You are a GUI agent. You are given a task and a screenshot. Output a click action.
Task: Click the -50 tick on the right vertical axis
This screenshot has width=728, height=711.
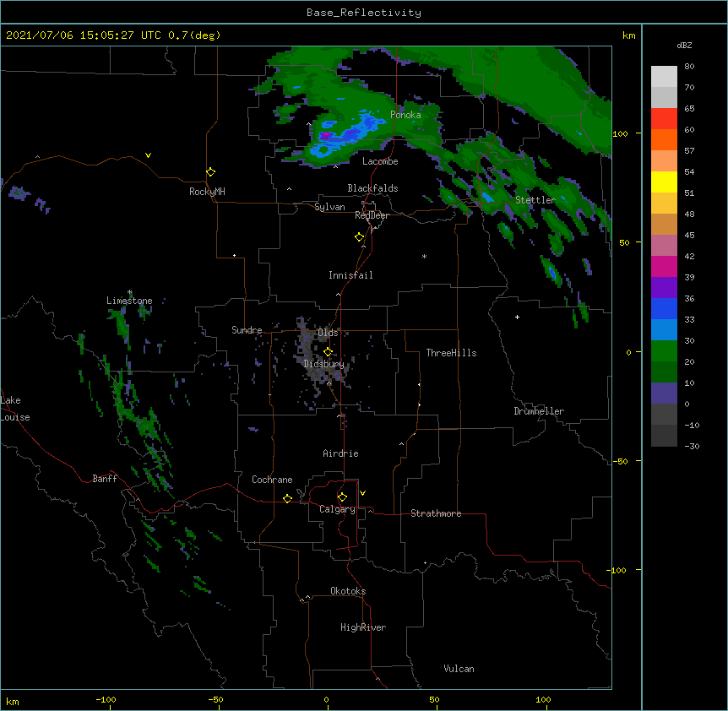click(620, 461)
